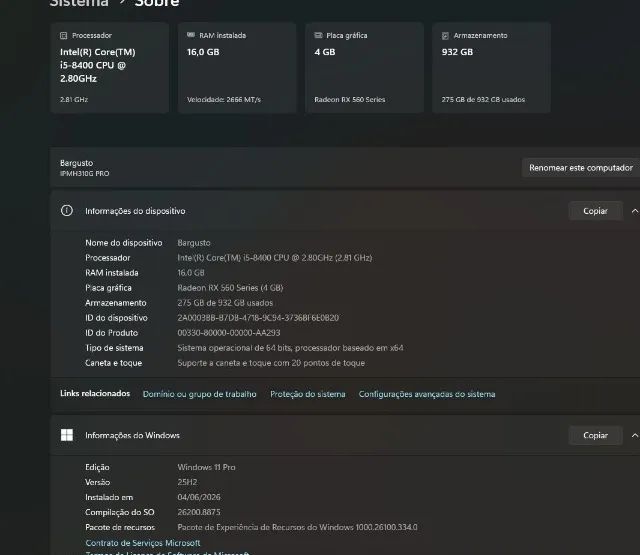
Task: Click the Processador card icon
Action: tap(63, 36)
